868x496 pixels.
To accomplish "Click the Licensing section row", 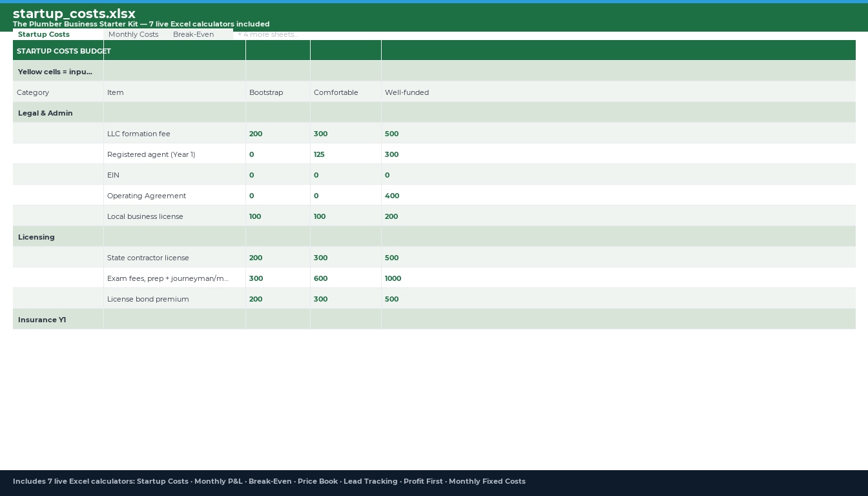I will [x=434, y=236].
